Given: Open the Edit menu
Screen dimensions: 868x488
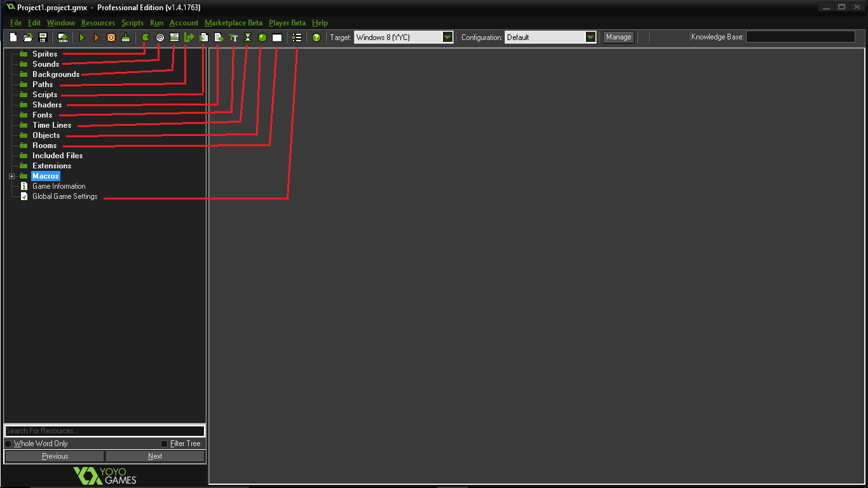Looking at the screenshot, I should click(x=34, y=23).
